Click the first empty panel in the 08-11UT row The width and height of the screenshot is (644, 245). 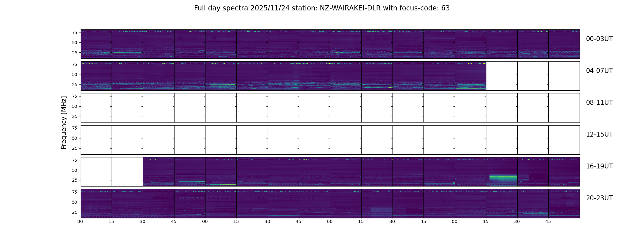point(96,108)
